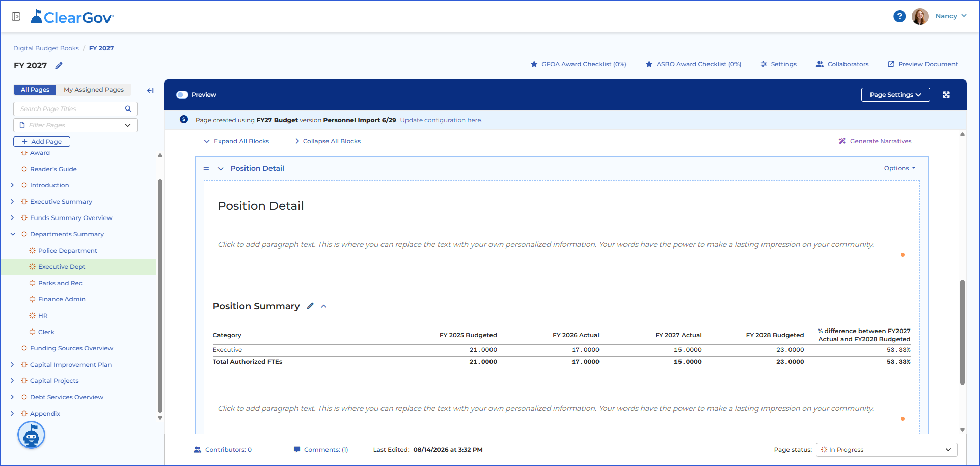
Task: Expand the Capital Projects section
Action: point(12,381)
